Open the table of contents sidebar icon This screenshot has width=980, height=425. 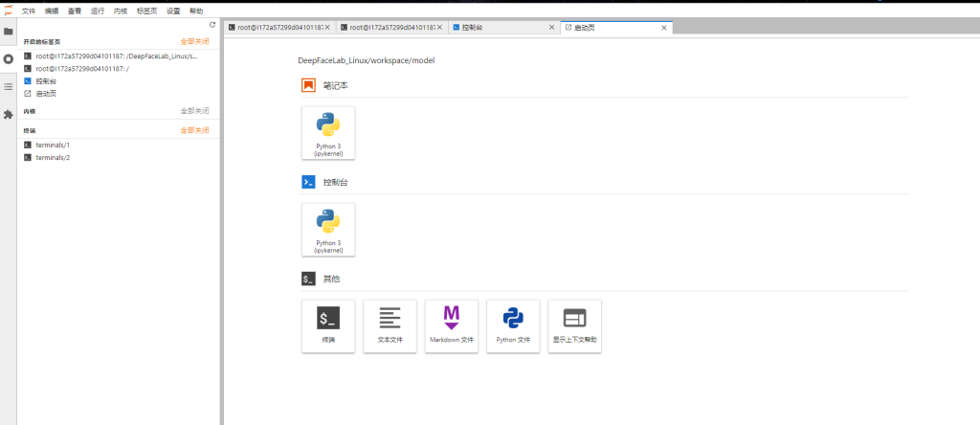tap(8, 86)
